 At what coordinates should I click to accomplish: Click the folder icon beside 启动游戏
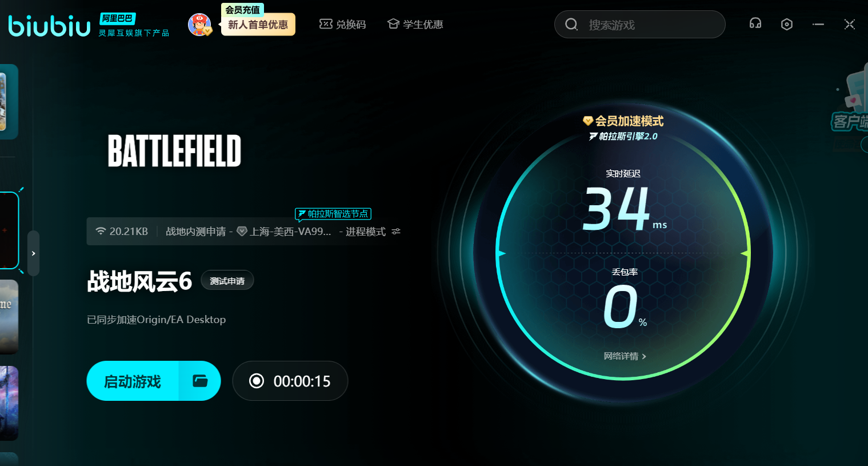point(200,381)
